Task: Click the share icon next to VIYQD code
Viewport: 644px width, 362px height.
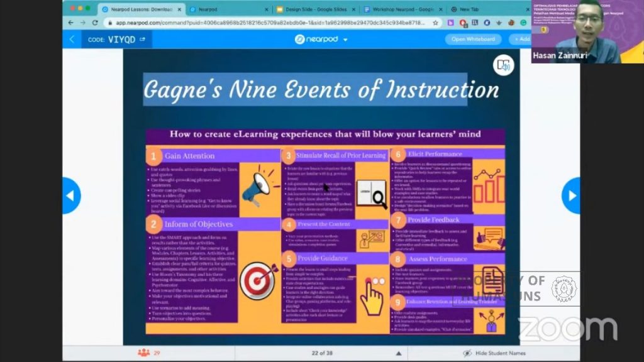Action: click(143, 40)
